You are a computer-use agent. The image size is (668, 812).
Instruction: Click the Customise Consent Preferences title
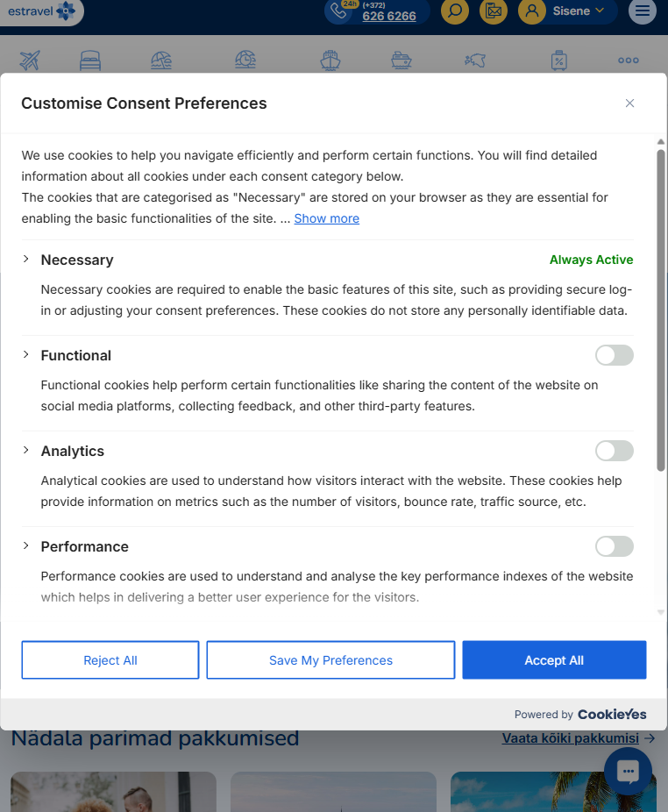144,103
